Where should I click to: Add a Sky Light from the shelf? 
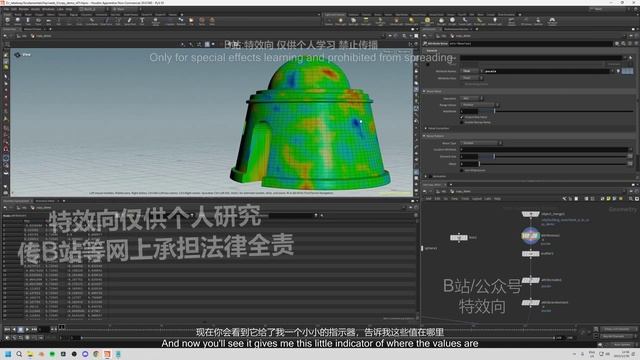pos(442,21)
